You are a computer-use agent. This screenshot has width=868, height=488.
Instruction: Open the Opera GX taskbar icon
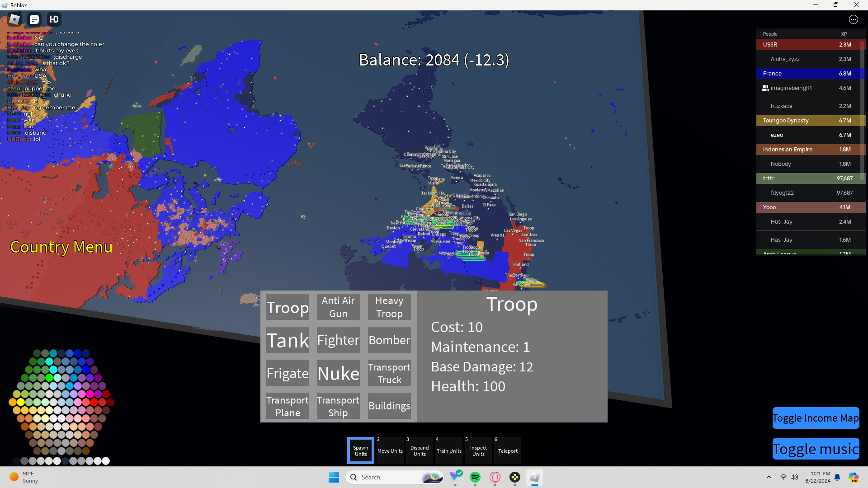495,477
